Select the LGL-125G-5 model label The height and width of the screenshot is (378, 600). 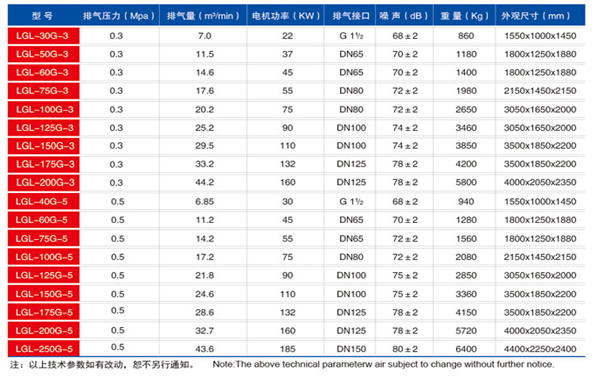pyautogui.click(x=44, y=275)
